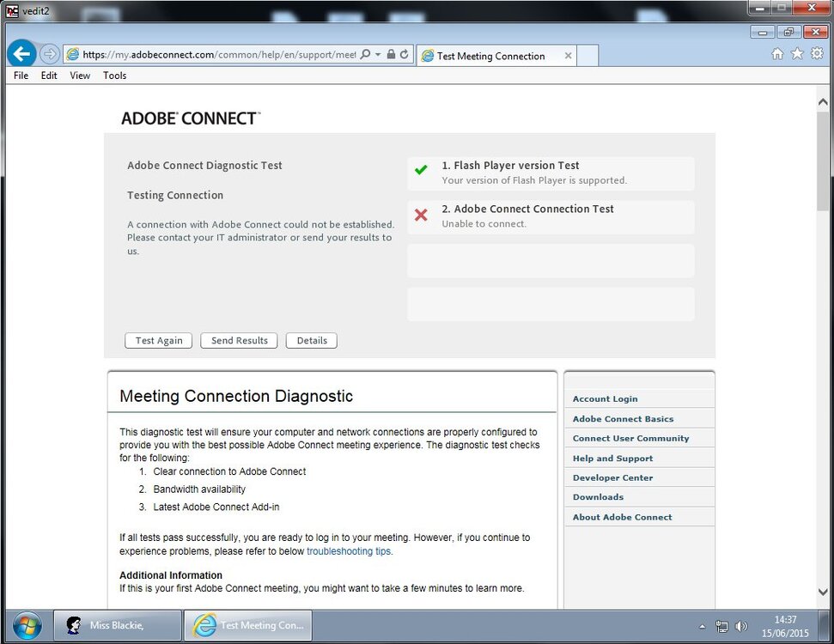Viewport: 834px width, 644px height.
Task: Click the search magnifier in address bar
Action: 365,54
